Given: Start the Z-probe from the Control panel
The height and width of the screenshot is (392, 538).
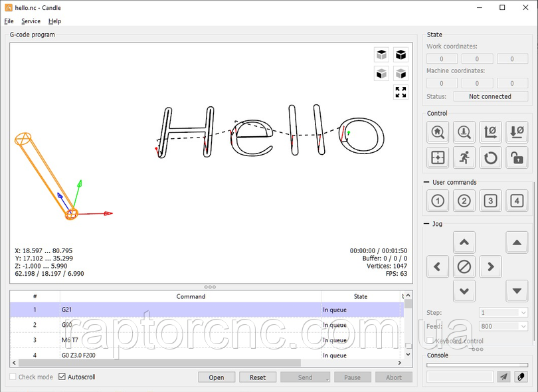Looking at the screenshot, I should (x=464, y=132).
